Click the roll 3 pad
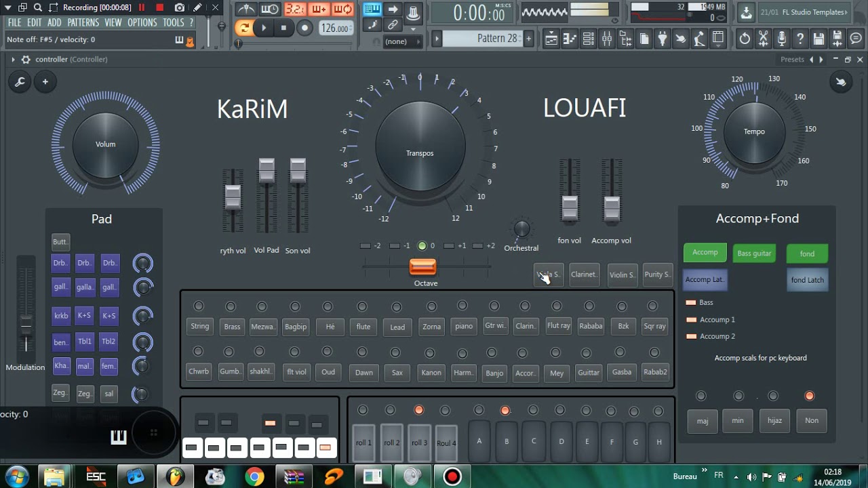 pyautogui.click(x=419, y=443)
